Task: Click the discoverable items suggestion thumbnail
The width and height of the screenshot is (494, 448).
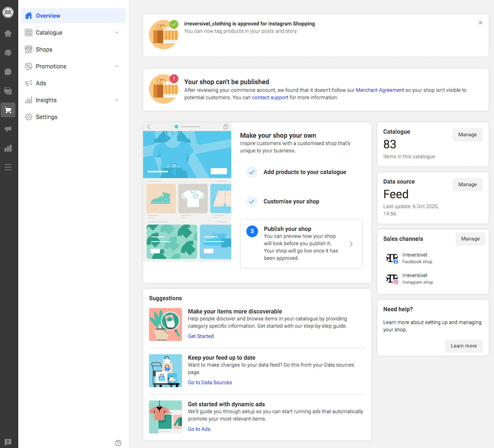Action: pos(165,324)
